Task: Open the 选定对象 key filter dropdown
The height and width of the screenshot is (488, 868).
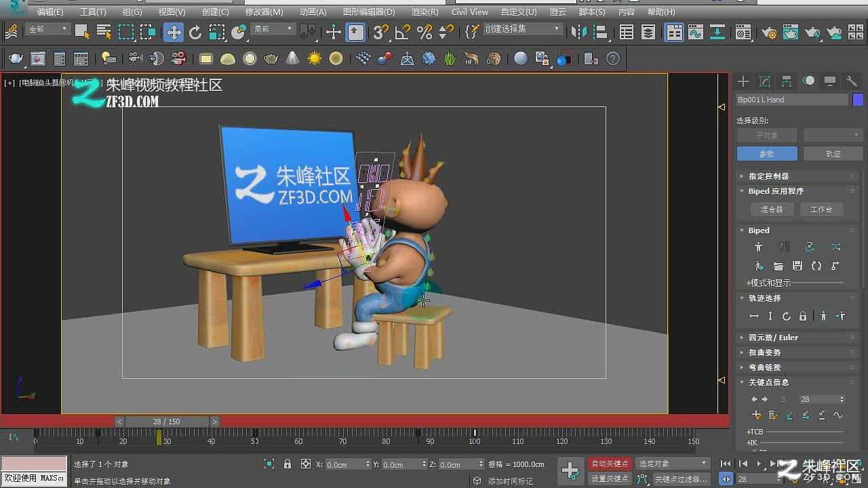Action: point(672,464)
